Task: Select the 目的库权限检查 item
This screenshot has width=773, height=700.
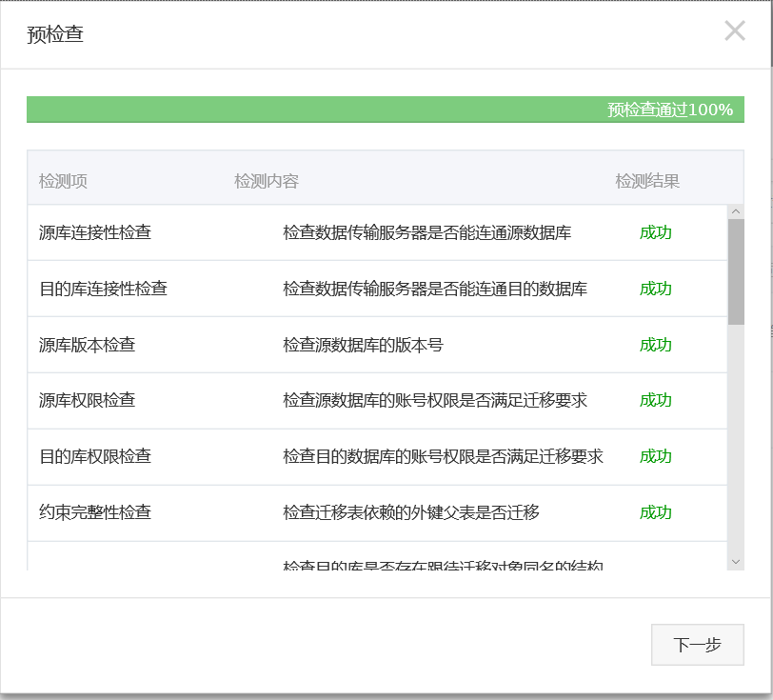Action: click(95, 456)
